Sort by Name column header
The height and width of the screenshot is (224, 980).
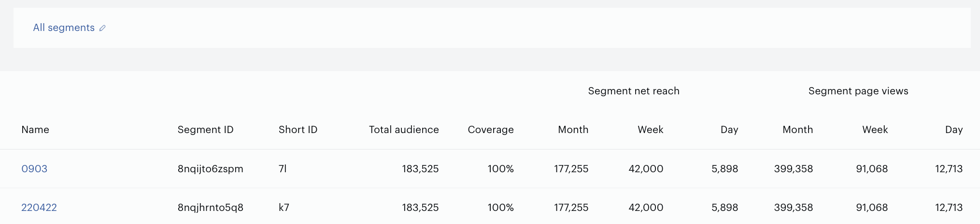point(35,130)
